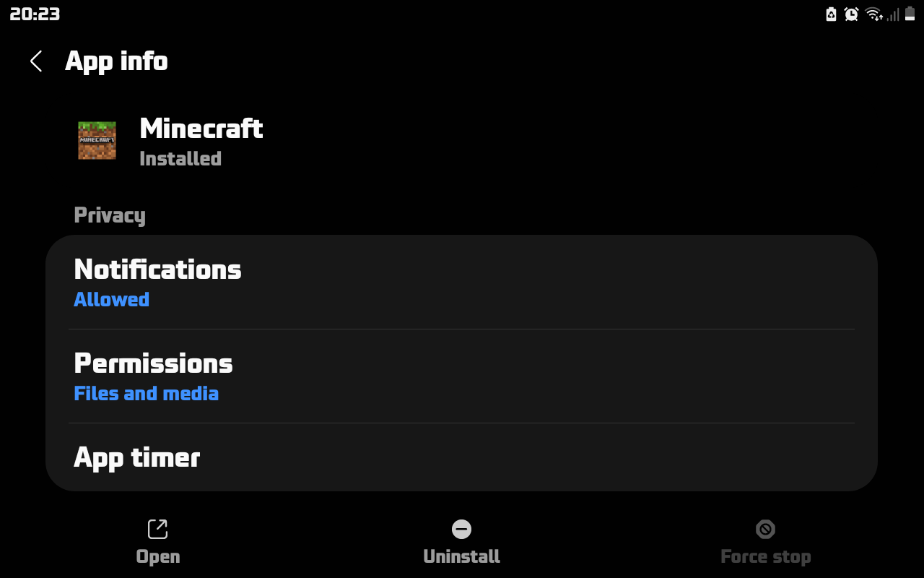Open the App timer settings row

[x=461, y=457]
